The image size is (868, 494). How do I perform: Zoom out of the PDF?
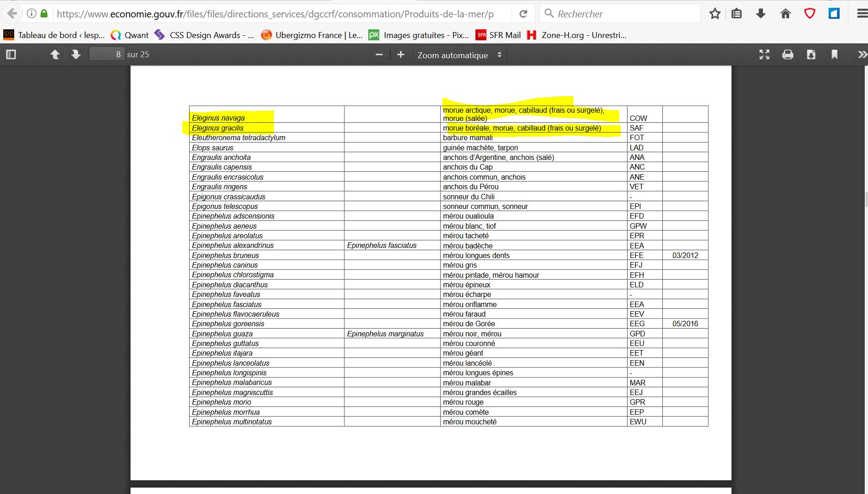[379, 55]
